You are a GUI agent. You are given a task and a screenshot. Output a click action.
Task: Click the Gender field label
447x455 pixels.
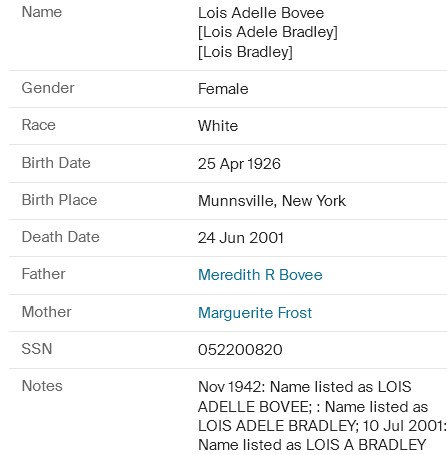pyautogui.click(x=48, y=88)
